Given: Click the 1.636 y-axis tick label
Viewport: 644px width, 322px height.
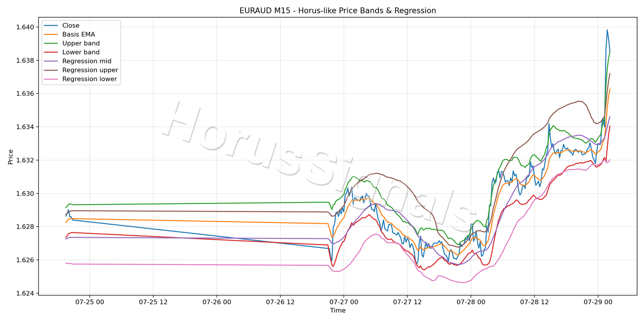Looking at the screenshot, I should point(25,94).
